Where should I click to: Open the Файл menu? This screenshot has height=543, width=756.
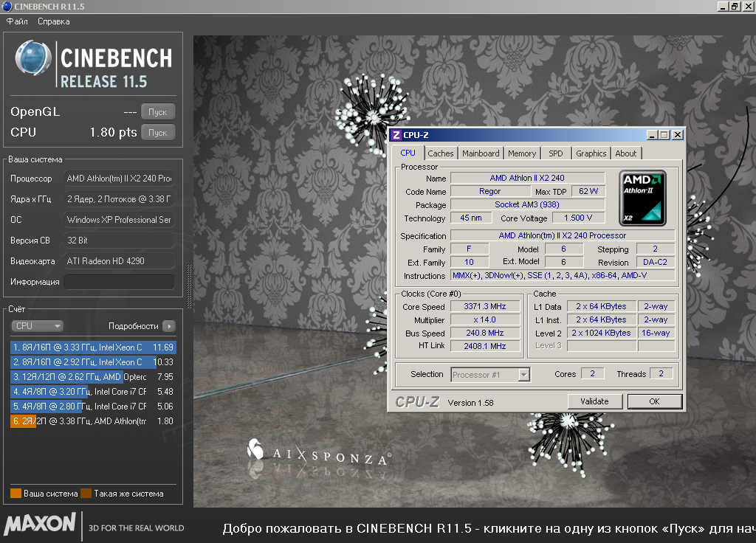(x=17, y=21)
